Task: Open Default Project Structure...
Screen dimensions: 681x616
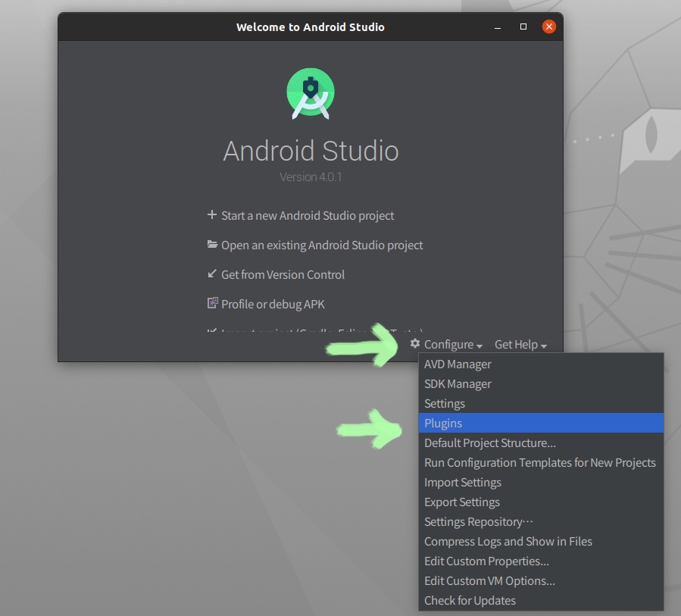Action: pos(541,442)
